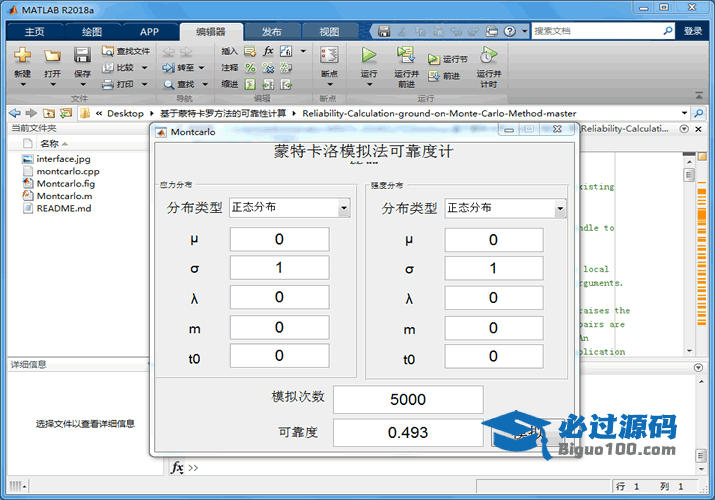Collapse the ribbon with the toolstrip minimize arrow

[699, 95]
